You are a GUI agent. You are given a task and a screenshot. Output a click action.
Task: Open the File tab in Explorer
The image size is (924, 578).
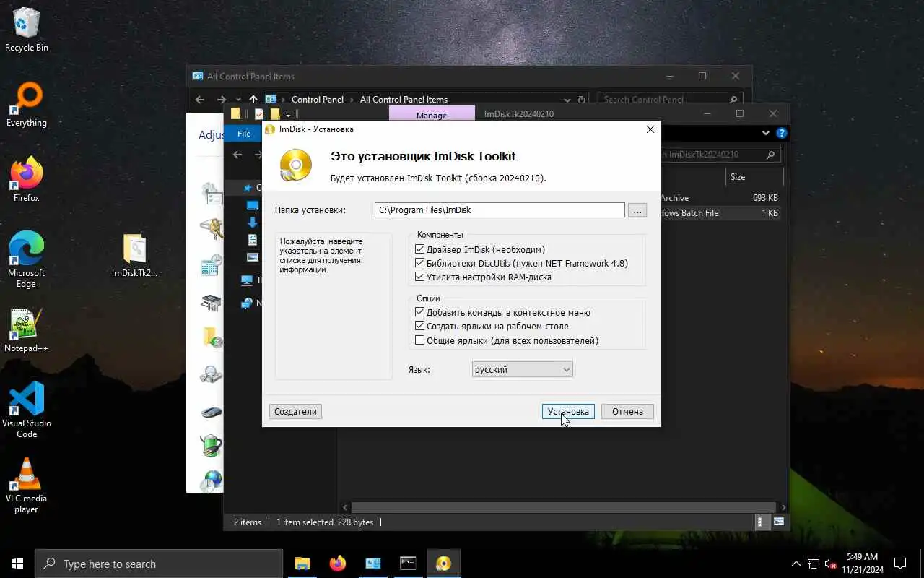(x=244, y=134)
